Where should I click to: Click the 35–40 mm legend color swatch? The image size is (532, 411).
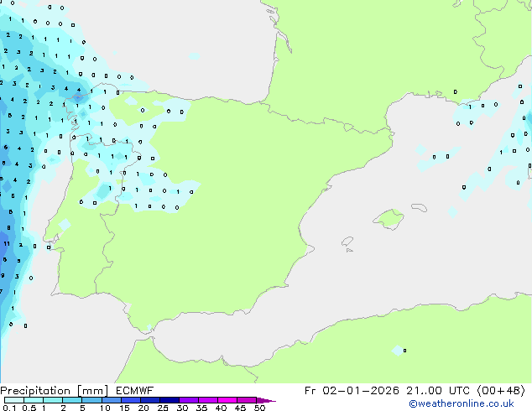point(208,400)
